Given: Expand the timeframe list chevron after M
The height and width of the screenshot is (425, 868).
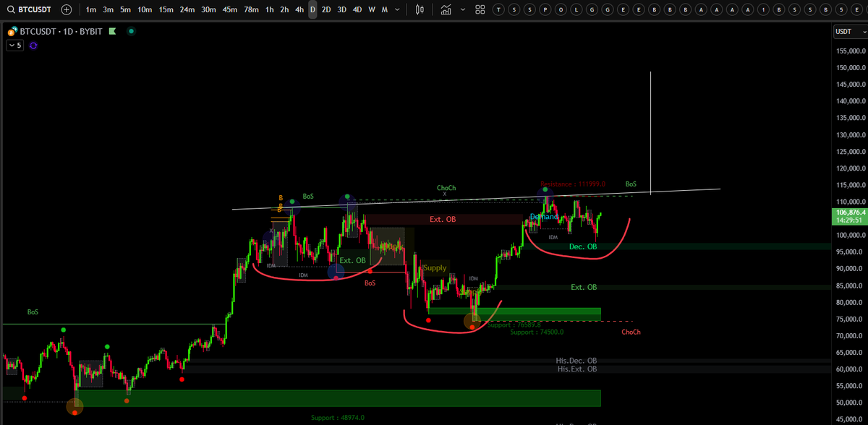Looking at the screenshot, I should [x=396, y=9].
